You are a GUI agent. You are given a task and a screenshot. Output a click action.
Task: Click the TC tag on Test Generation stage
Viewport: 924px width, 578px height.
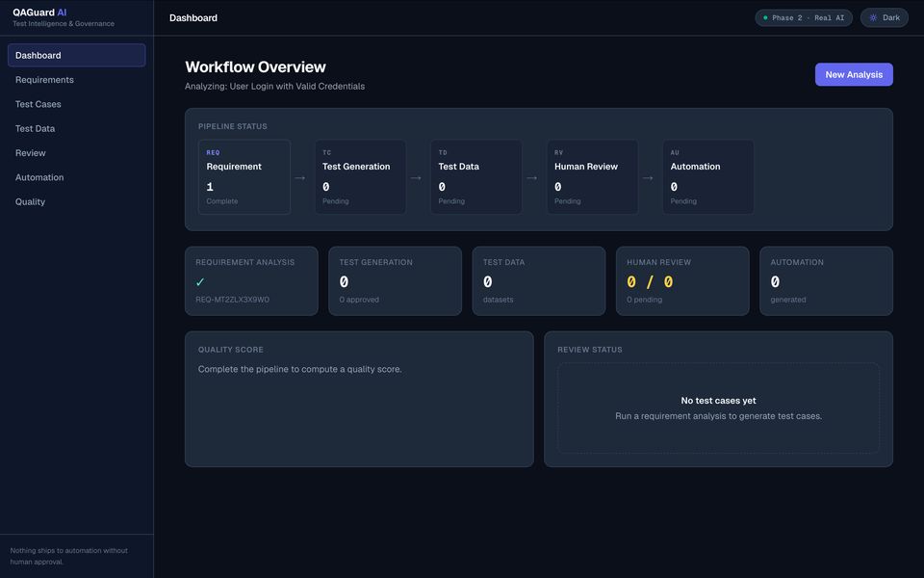point(326,153)
